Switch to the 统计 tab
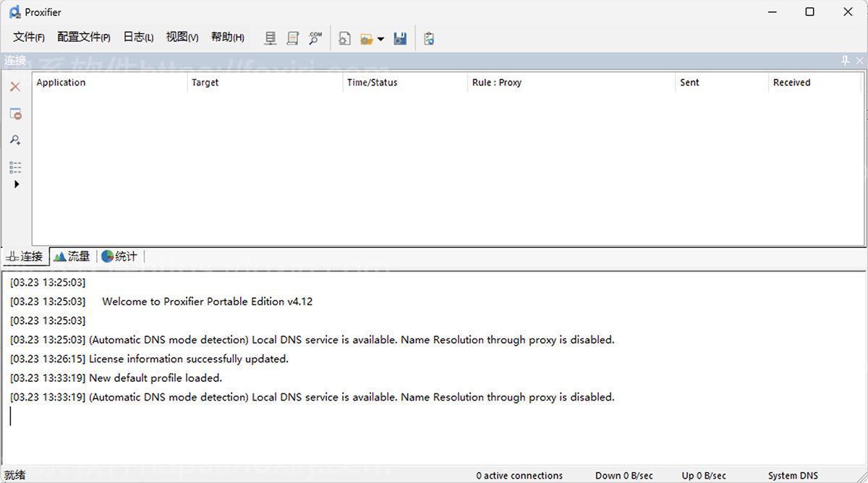The image size is (868, 483). 119,257
